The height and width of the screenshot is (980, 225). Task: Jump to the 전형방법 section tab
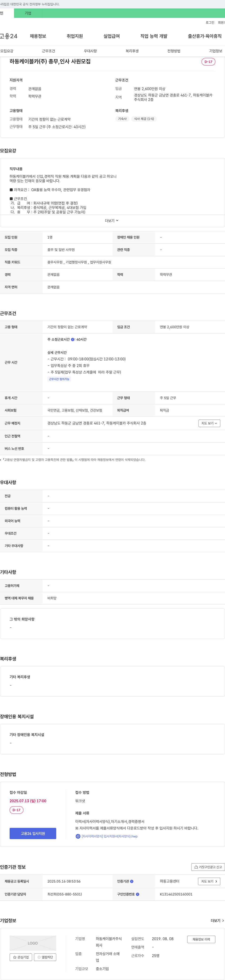click(174, 51)
